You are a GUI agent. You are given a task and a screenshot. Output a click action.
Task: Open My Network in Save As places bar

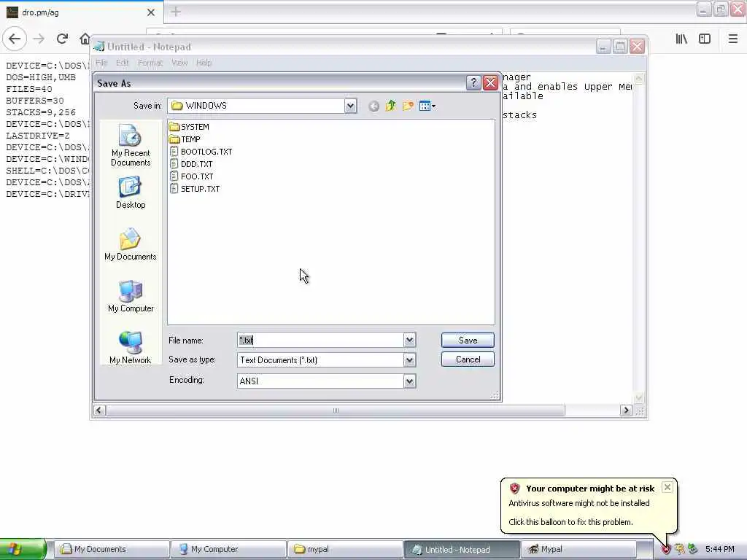131,348
